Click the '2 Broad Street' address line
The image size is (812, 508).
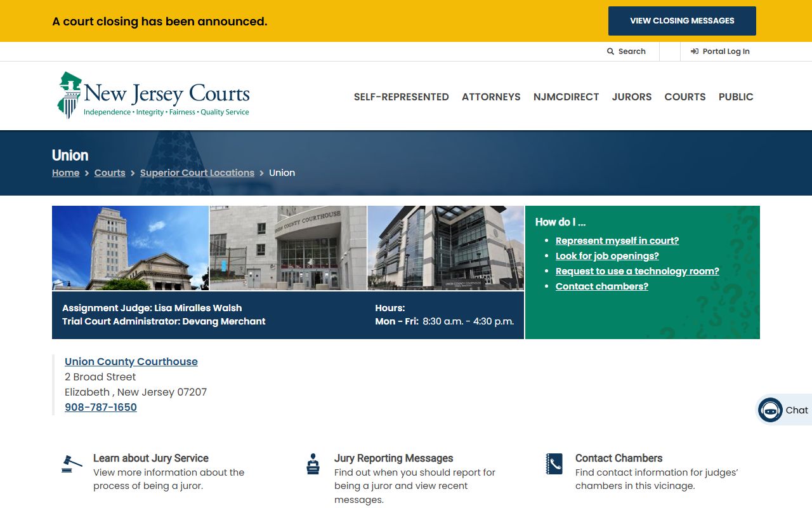tap(100, 377)
